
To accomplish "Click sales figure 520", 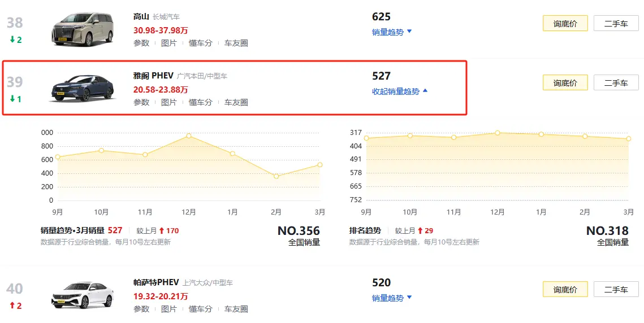I will [x=381, y=283].
